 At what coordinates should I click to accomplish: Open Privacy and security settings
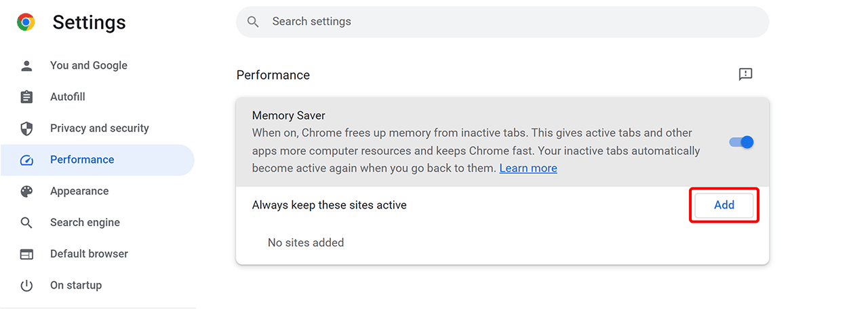click(x=99, y=128)
